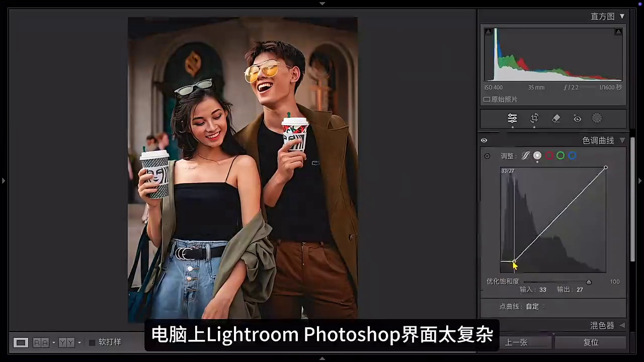644x362 pixels.
Task: Adjust the 优化饱和度 slider handle
Action: point(589,282)
